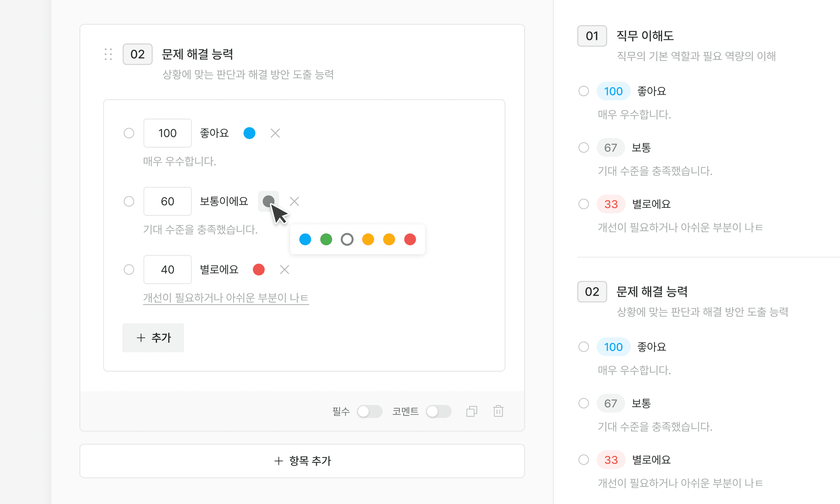The height and width of the screenshot is (504, 840).
Task: Remove the 별로에요 option with X
Action: pos(284,270)
